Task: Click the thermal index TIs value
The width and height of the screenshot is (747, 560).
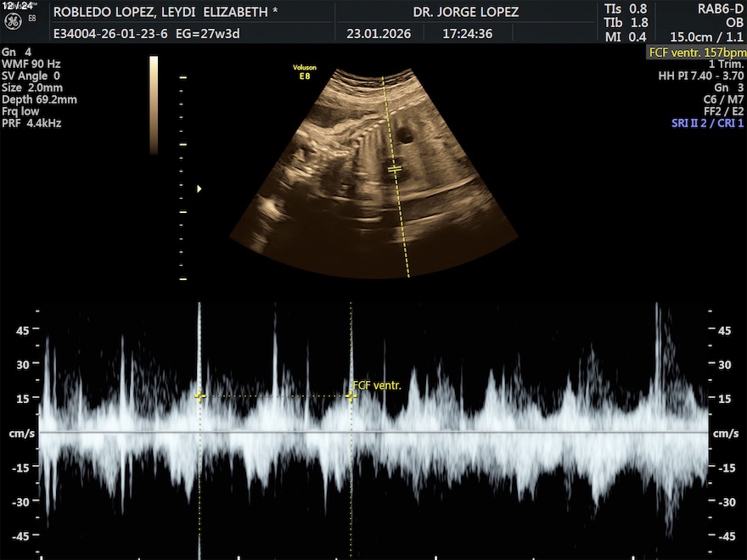Action: pyautogui.click(x=626, y=8)
